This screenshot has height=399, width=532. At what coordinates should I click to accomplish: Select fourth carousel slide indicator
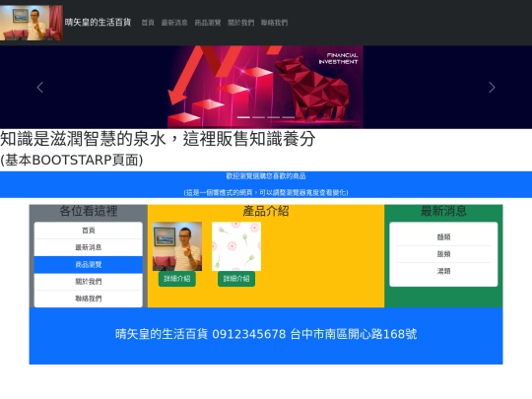click(289, 117)
